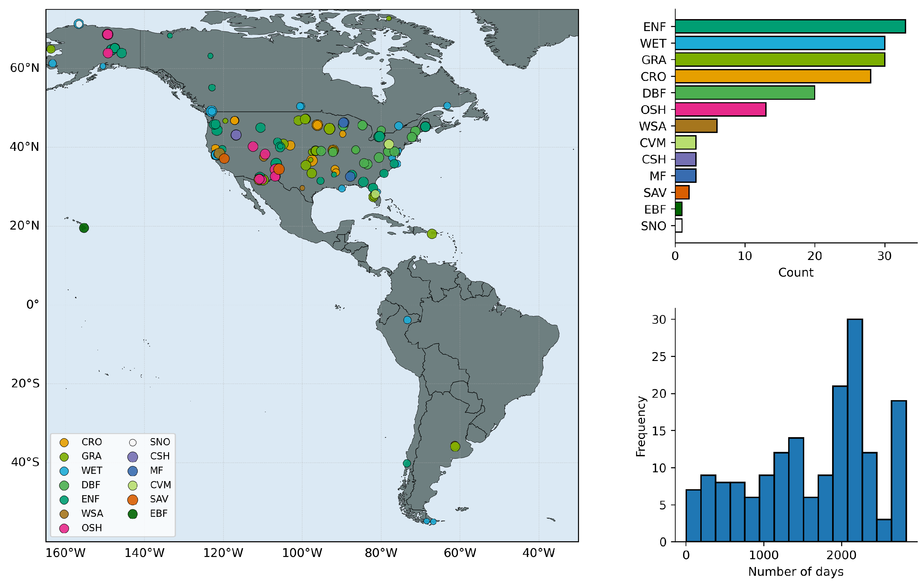Click the pink OSH bar in count chart
Screen dimensions: 924x583
click(x=721, y=109)
